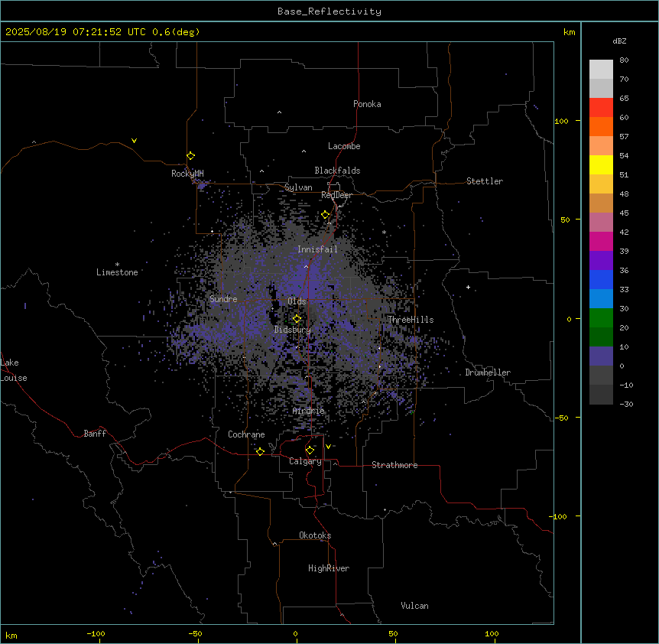Click the -100 tick on the right axis

[559, 516]
